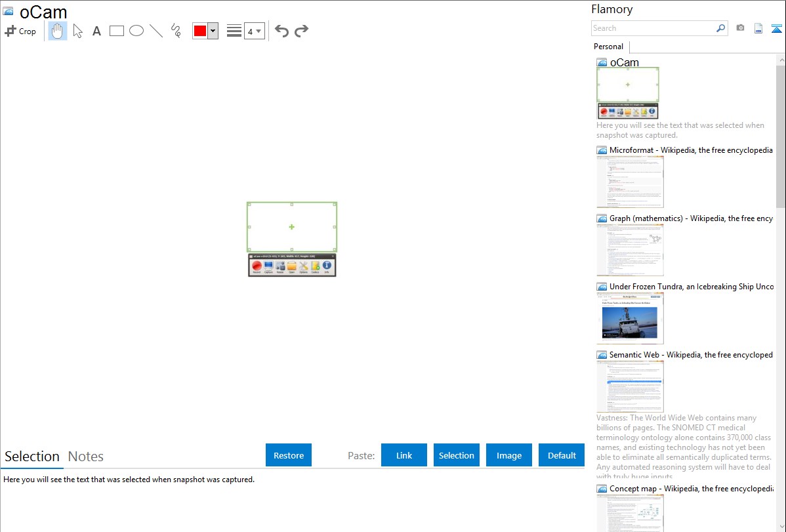Screen dimensions: 786x532
Task: Click the 'Vastness: The World Wide Web' excerpt
Action: (684, 447)
